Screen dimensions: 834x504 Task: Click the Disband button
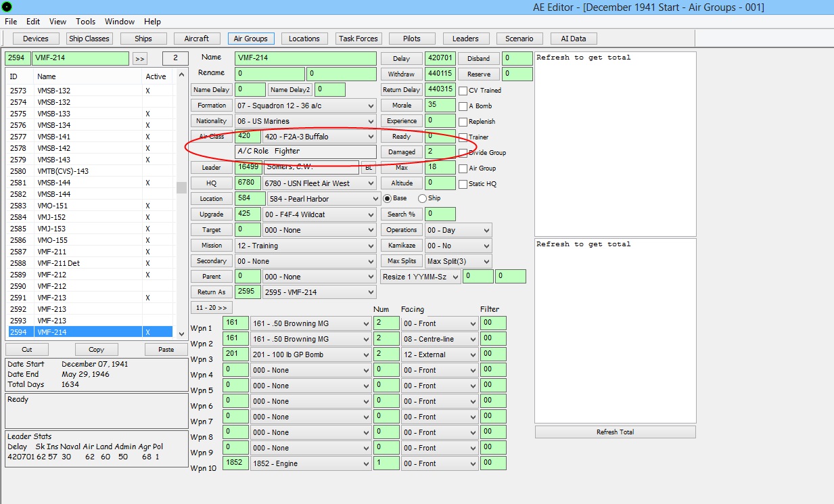pos(478,59)
